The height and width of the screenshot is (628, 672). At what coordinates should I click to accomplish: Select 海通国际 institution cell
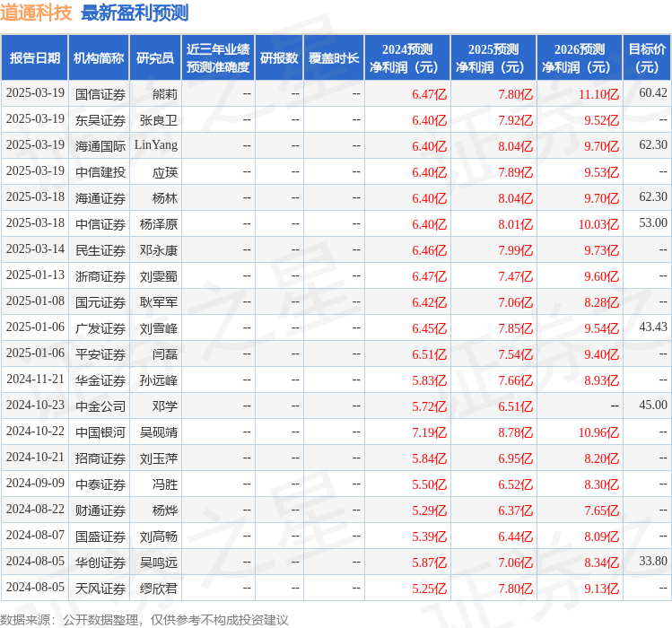100,146
